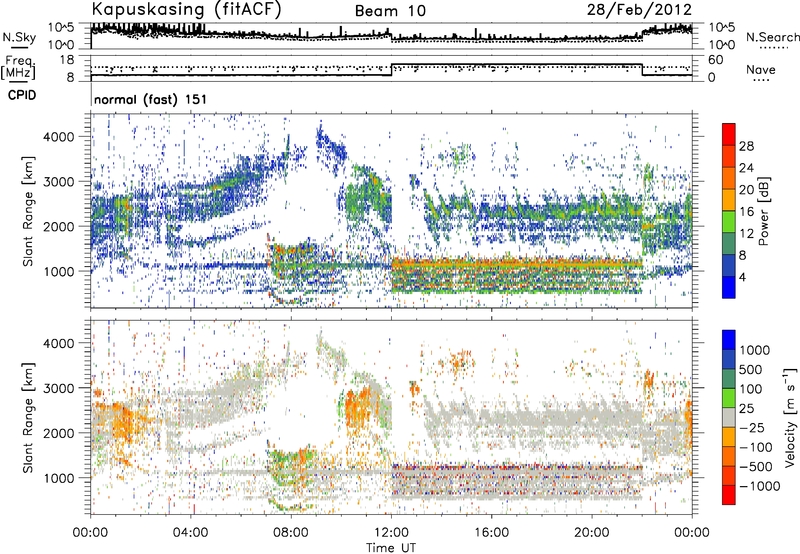Click the 'normal (fast) 151' mode text
Screen dimensions: 800x554
coord(151,99)
